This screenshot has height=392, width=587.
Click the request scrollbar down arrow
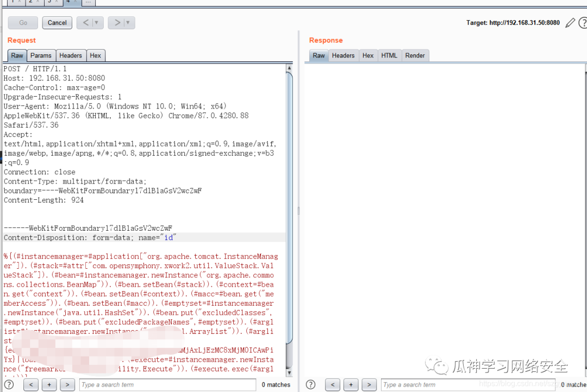pyautogui.click(x=289, y=372)
